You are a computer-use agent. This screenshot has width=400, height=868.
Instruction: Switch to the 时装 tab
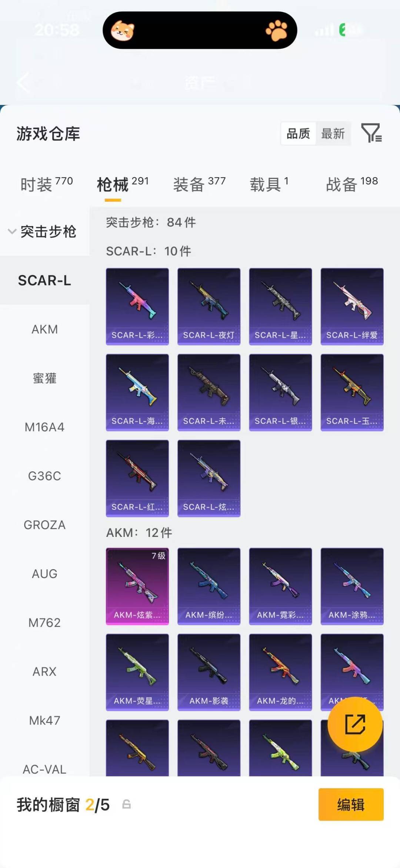[47, 184]
